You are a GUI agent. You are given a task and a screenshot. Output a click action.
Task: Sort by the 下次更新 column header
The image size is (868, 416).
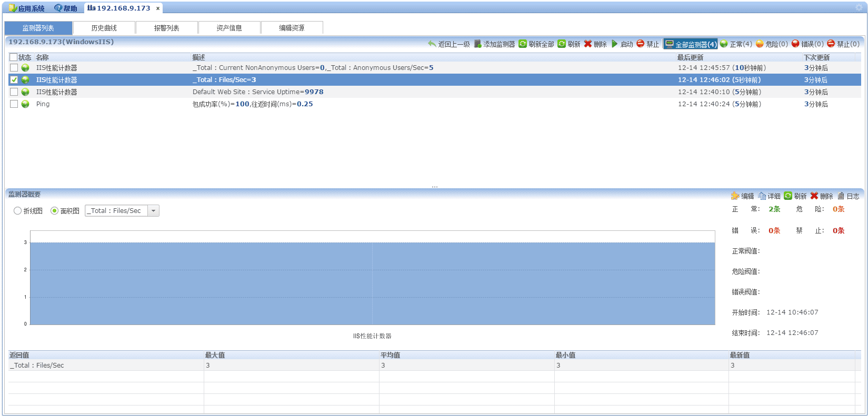pyautogui.click(x=816, y=57)
